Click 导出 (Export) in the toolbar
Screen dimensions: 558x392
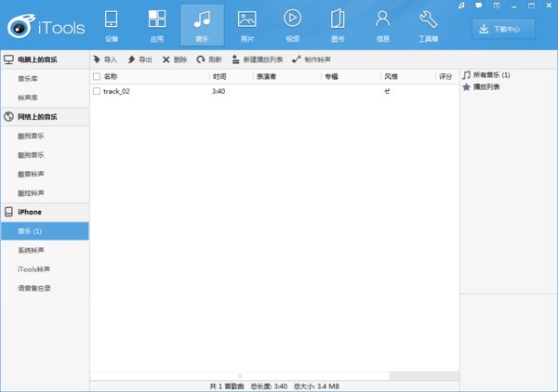[139, 59]
